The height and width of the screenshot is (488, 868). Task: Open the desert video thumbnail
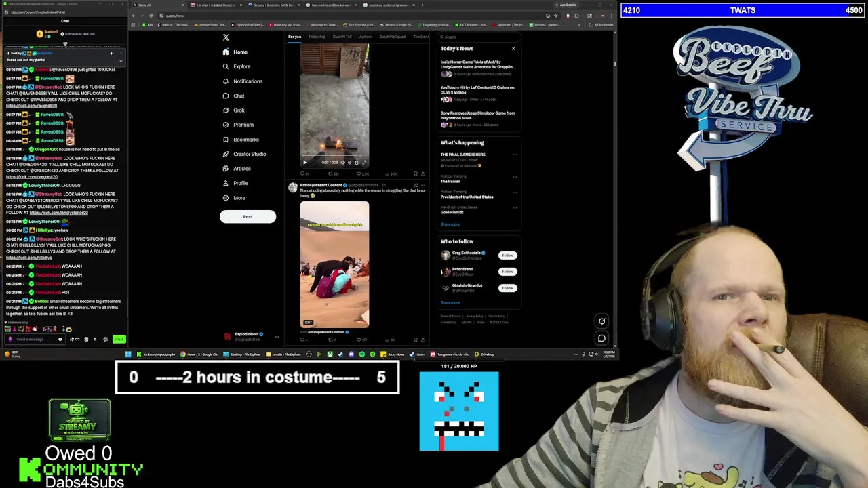(x=334, y=264)
